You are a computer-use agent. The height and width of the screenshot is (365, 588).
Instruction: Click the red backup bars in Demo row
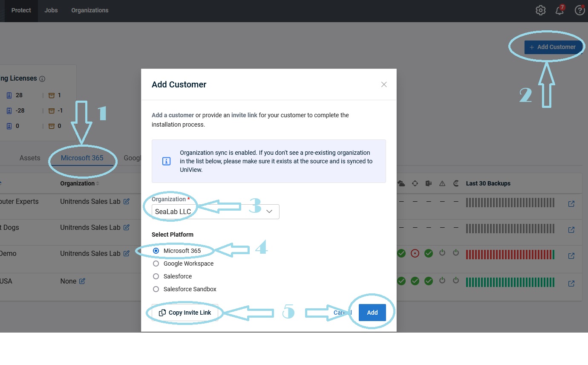pyautogui.click(x=510, y=255)
